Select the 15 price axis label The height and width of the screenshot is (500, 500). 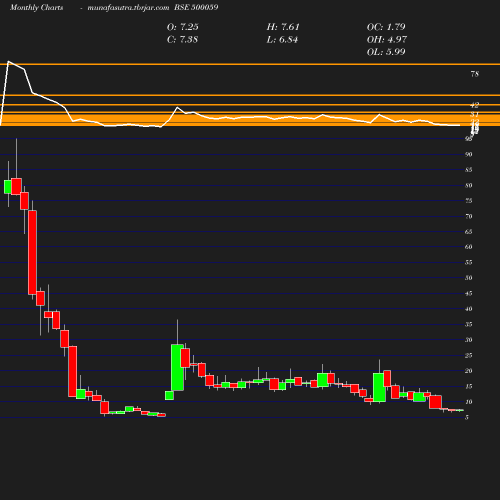point(469,387)
